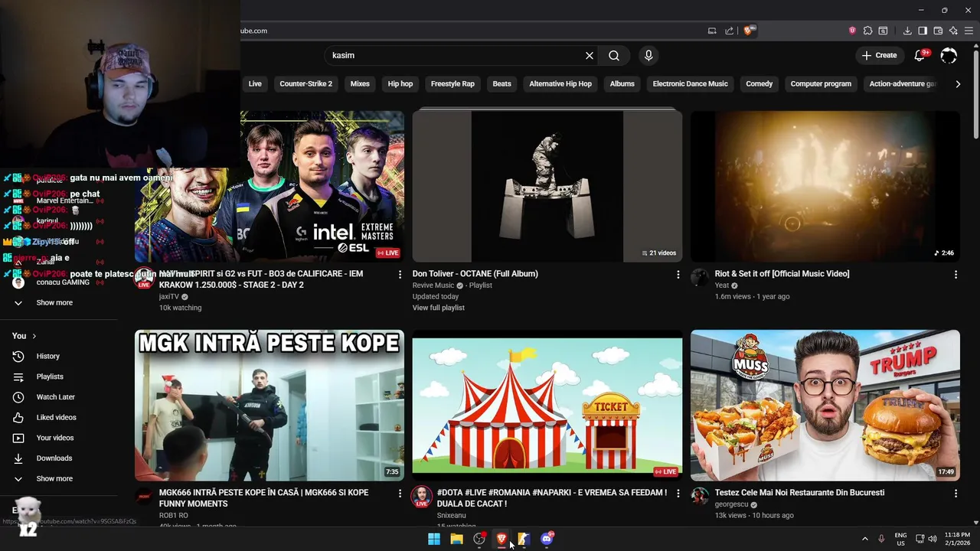Screen dimensions: 980x551
Task: Click the Create button
Action: [x=879, y=55]
